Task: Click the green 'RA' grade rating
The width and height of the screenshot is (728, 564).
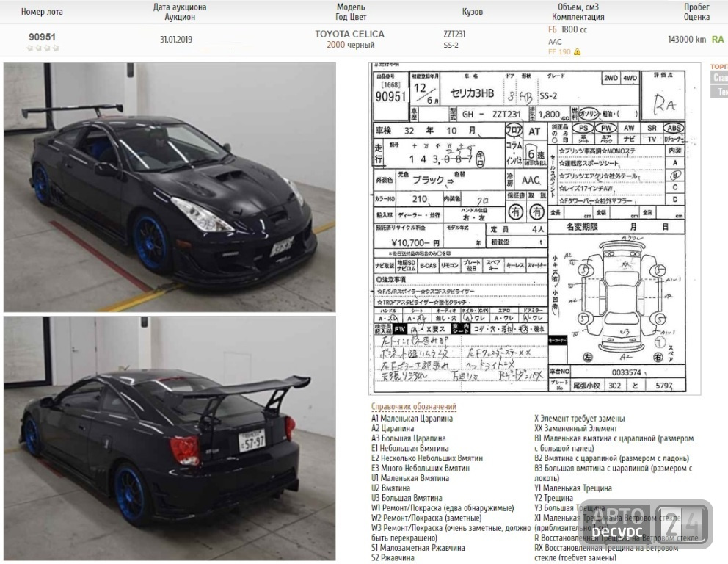Action: coord(718,40)
